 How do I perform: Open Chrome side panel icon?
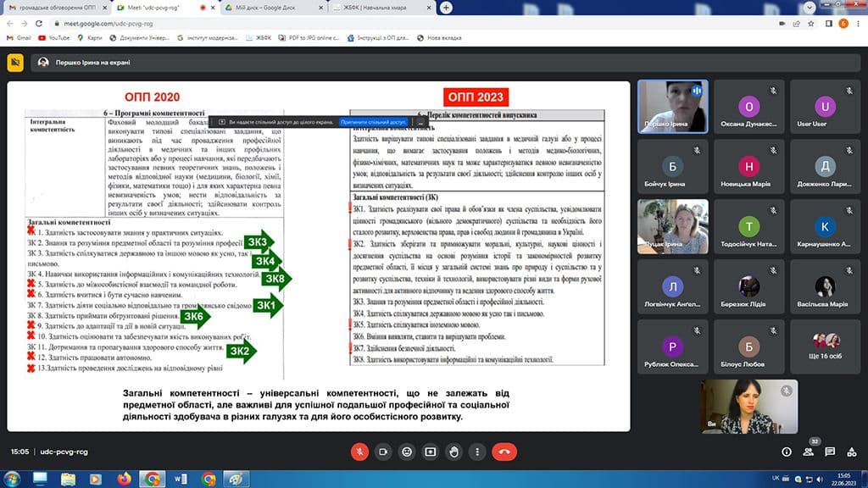(x=829, y=24)
